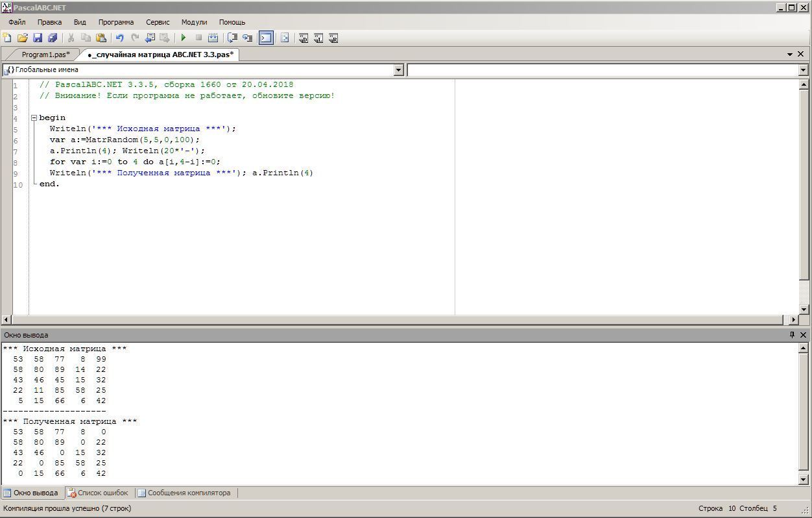The height and width of the screenshot is (518, 812).
Task: Toggle pin on the output window panel
Action: (792, 335)
